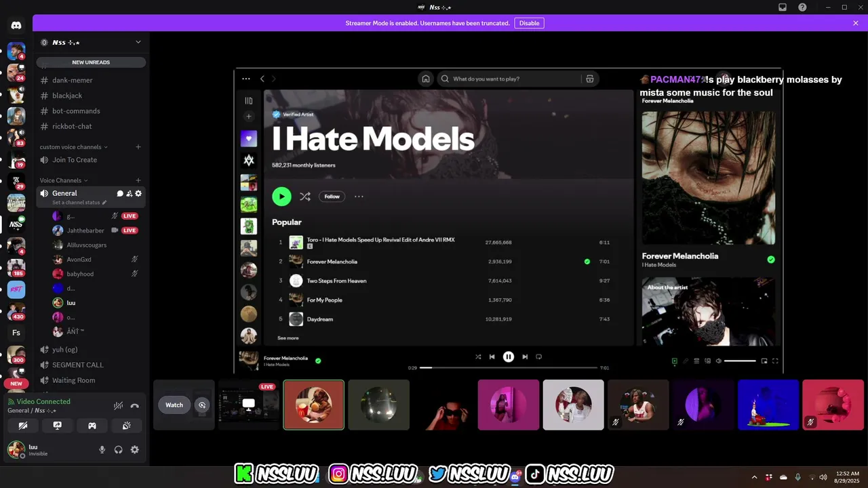Toggle Spotify shuffle beside Follow button
The width and height of the screenshot is (868, 488).
[305, 197]
